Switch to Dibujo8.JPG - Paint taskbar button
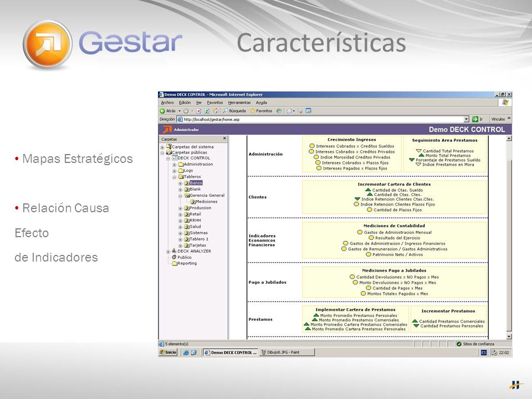The image size is (532, 399). pyautogui.click(x=287, y=352)
